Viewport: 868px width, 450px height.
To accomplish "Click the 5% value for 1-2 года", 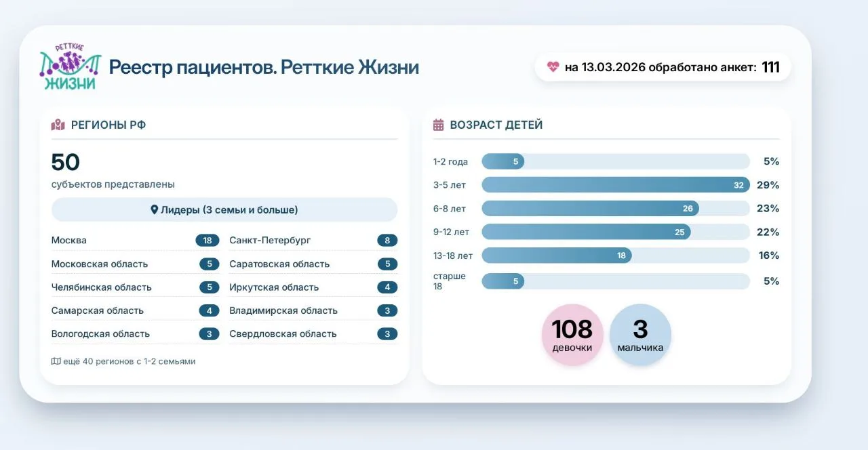I will 771,161.
